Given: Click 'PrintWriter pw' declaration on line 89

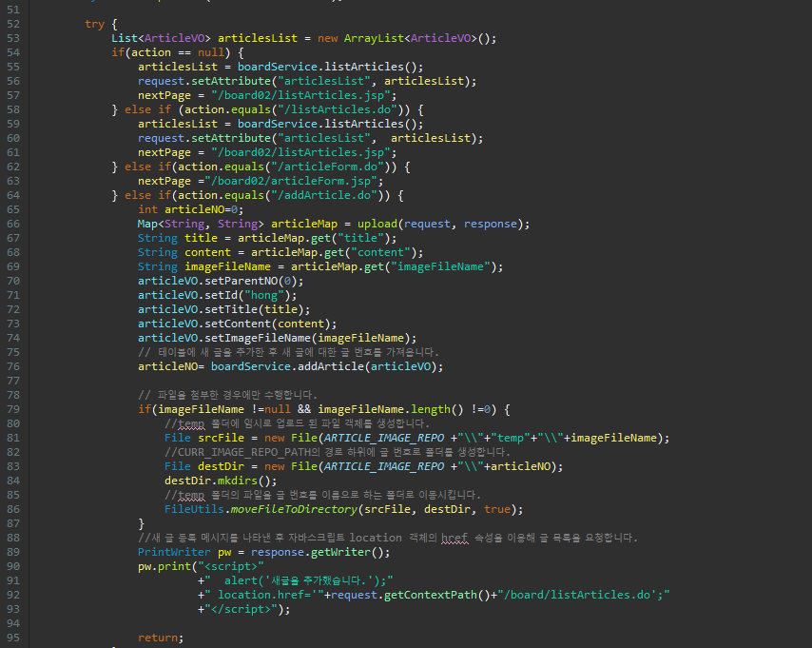Looking at the screenshot, I should pos(184,552).
